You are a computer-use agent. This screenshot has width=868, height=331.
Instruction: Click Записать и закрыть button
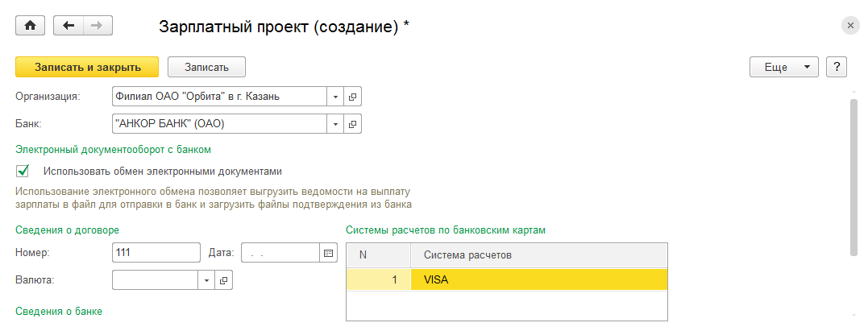click(88, 67)
